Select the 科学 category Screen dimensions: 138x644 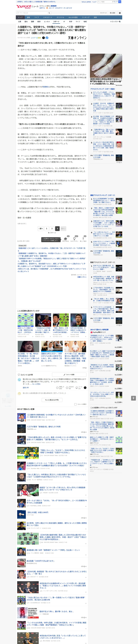pos(71,21)
